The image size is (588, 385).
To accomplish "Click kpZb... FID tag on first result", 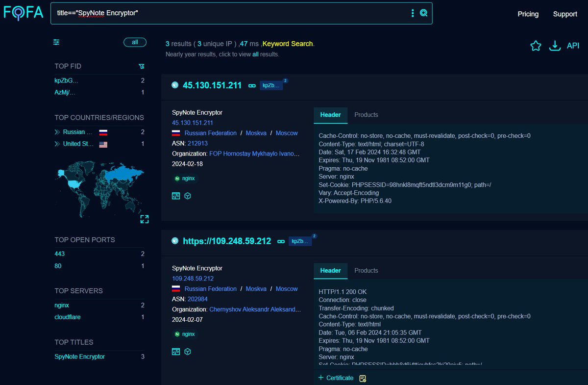I will [x=271, y=85].
